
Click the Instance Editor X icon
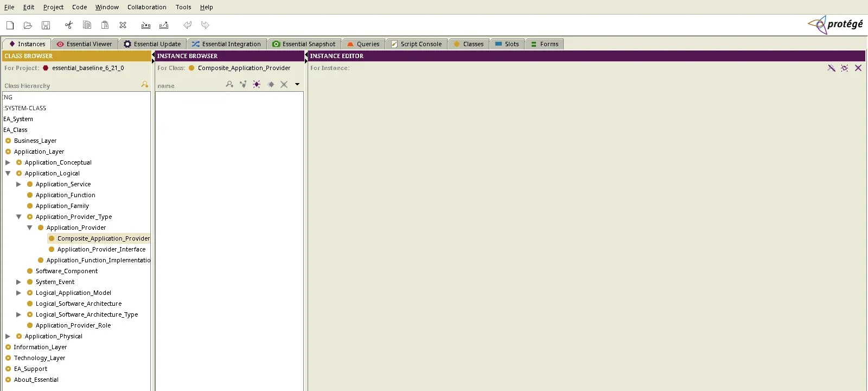pyautogui.click(x=858, y=68)
